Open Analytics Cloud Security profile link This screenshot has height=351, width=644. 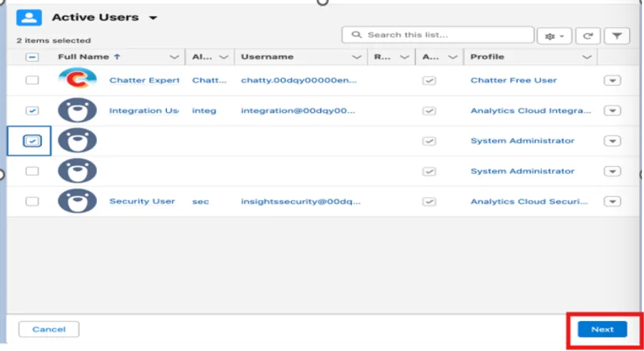(x=529, y=201)
